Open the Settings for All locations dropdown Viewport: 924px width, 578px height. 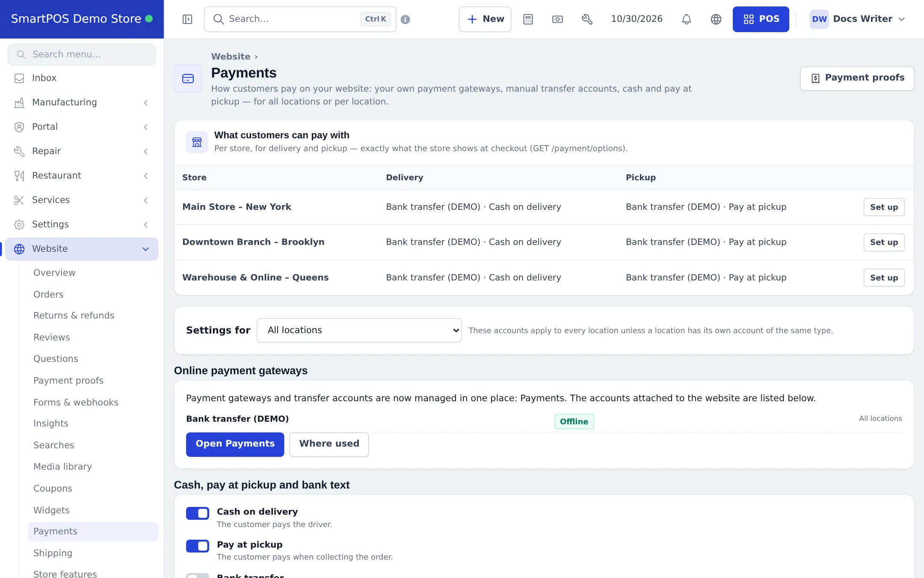[359, 330]
